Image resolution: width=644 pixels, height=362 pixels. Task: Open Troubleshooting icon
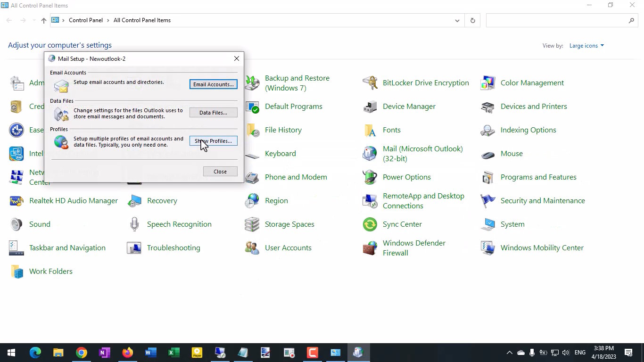134,248
